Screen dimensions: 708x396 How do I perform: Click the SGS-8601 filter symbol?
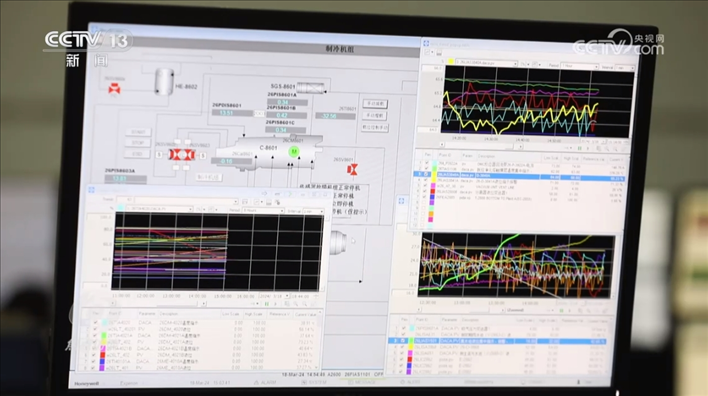tap(310, 88)
